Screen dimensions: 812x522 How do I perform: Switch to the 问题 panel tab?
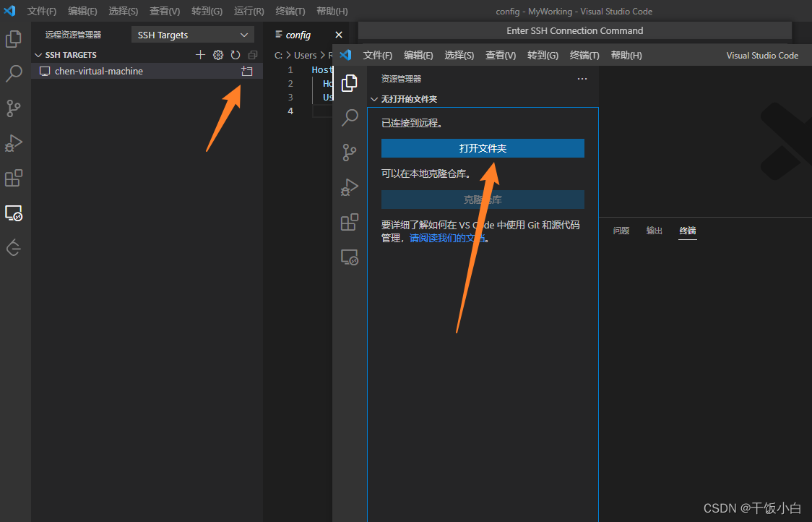[x=621, y=231]
